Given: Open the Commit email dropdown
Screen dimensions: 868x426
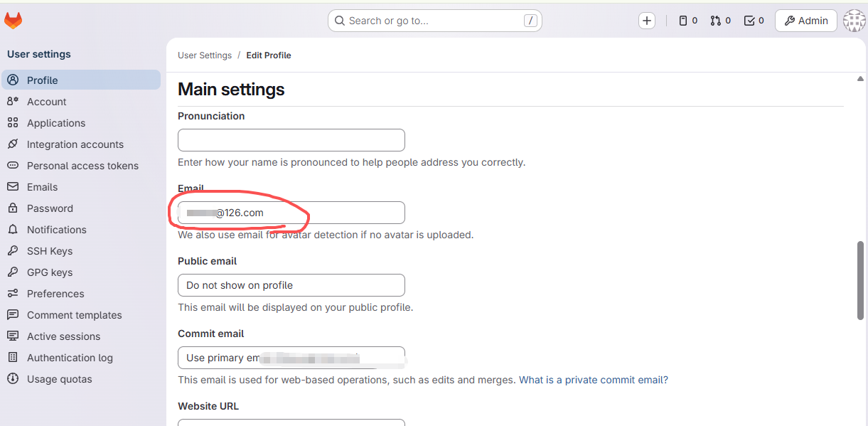Looking at the screenshot, I should 291,358.
